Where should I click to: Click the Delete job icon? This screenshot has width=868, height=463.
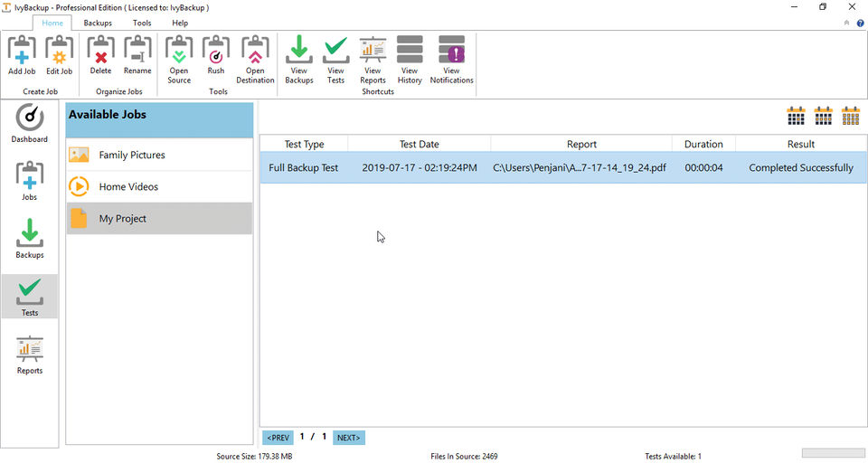point(100,55)
